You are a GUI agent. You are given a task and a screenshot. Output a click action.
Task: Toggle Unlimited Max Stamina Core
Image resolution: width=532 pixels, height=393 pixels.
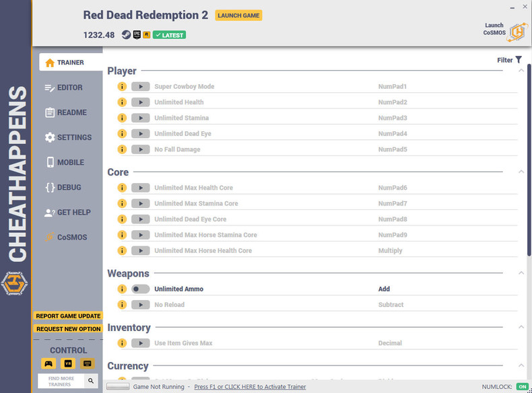pyautogui.click(x=141, y=203)
